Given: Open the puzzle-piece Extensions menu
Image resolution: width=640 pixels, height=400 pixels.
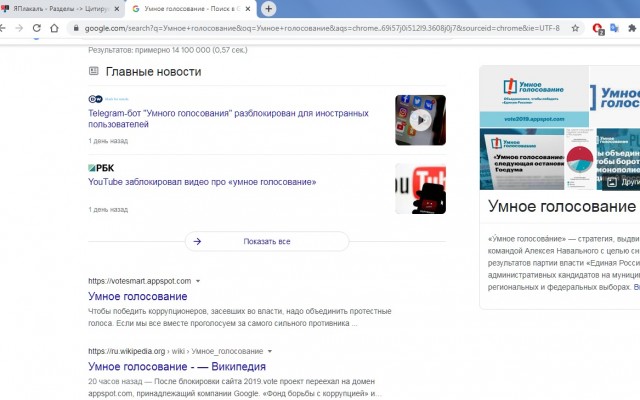Looking at the screenshot, I should click(632, 28).
